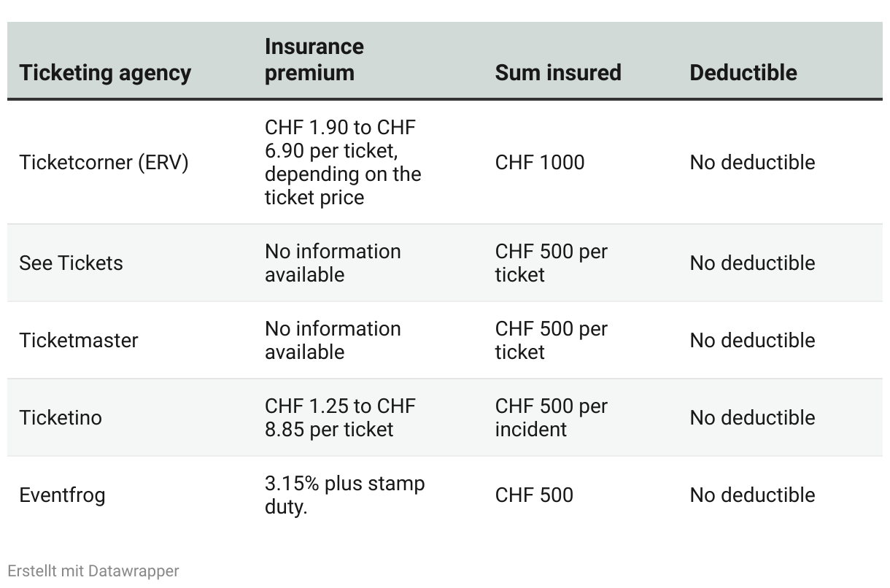Click Eventfrog's No deductible cell
This screenshot has width=890, height=588.
click(752, 495)
